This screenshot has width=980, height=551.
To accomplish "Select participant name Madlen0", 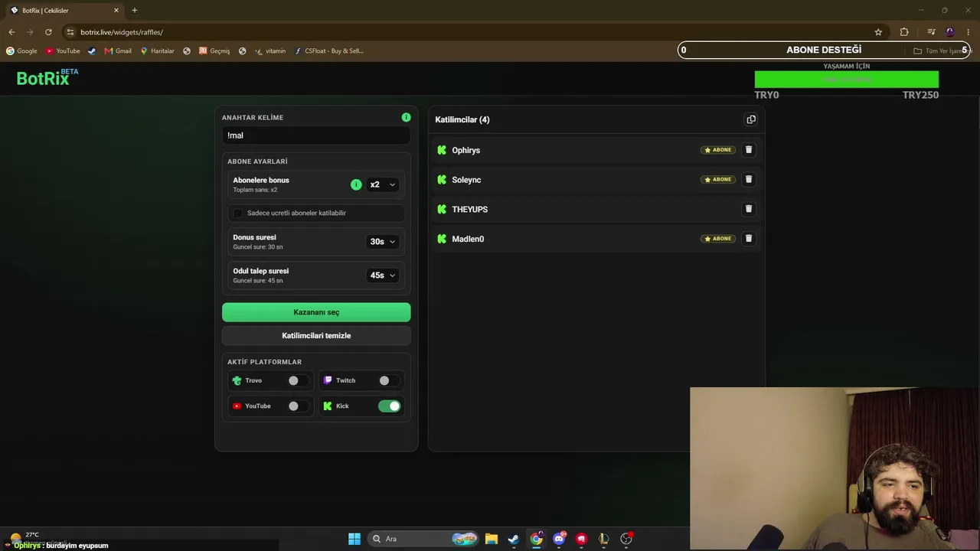I will point(468,239).
